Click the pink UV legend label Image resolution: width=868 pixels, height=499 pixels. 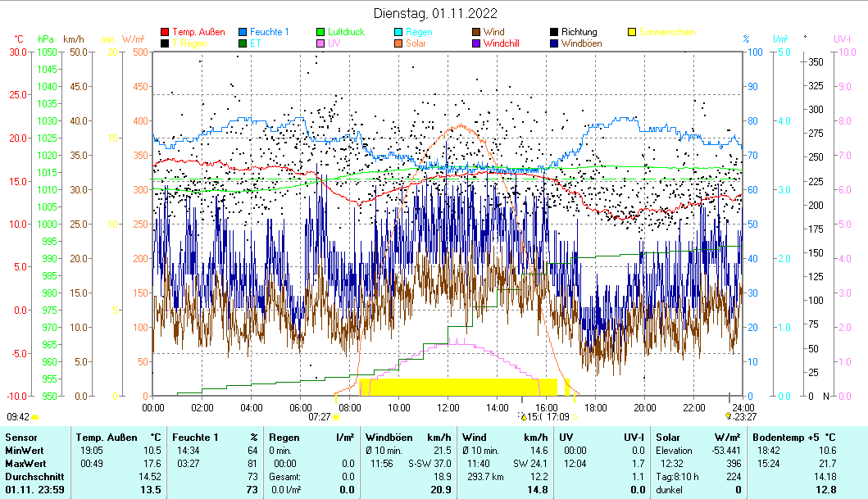[x=334, y=43]
